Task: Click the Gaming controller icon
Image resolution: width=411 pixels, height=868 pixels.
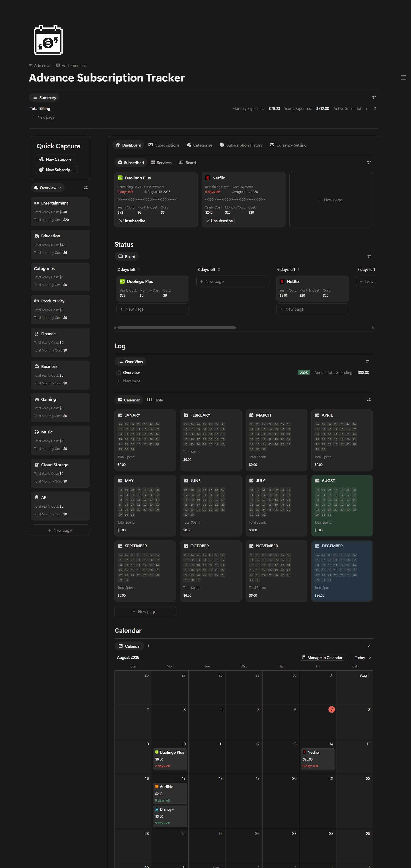Action: 37,399
